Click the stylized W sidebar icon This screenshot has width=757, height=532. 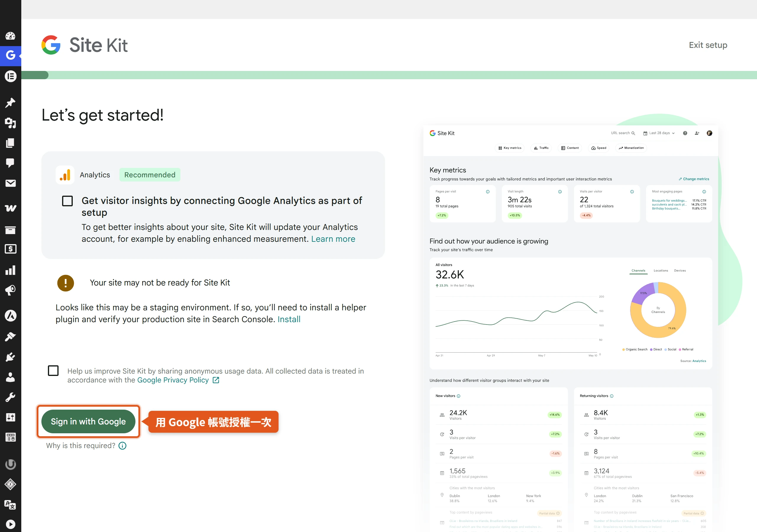(x=10, y=208)
